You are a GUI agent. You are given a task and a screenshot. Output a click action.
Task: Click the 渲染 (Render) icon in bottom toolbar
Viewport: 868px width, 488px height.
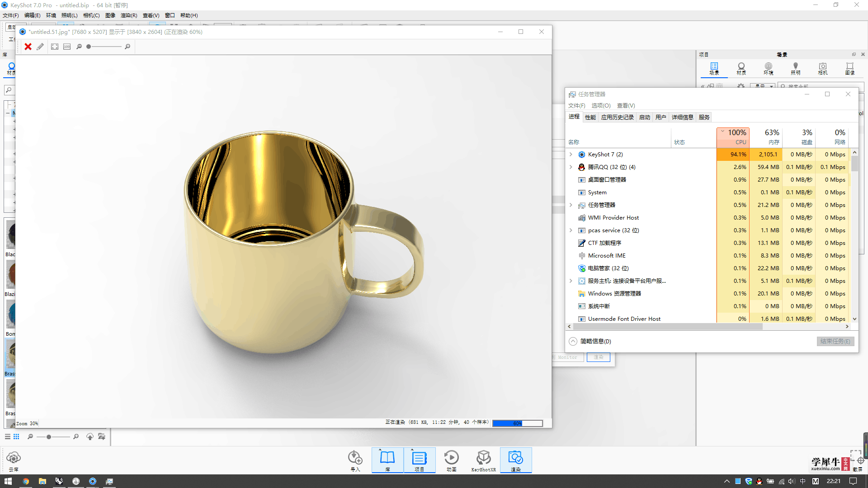(516, 460)
